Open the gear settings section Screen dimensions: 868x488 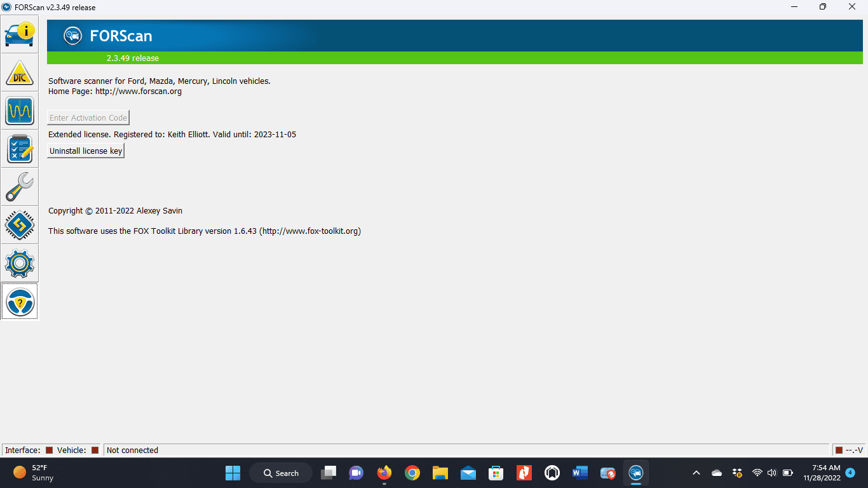coord(20,263)
